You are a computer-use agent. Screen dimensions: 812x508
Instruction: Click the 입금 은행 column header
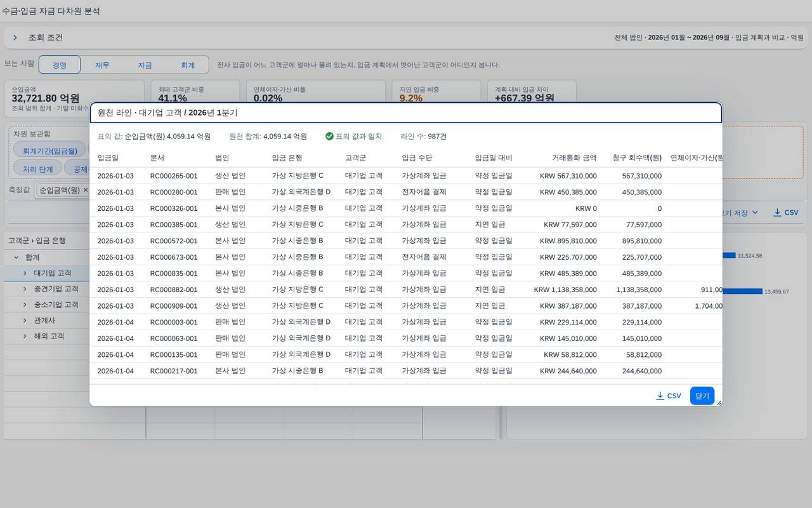tap(287, 158)
